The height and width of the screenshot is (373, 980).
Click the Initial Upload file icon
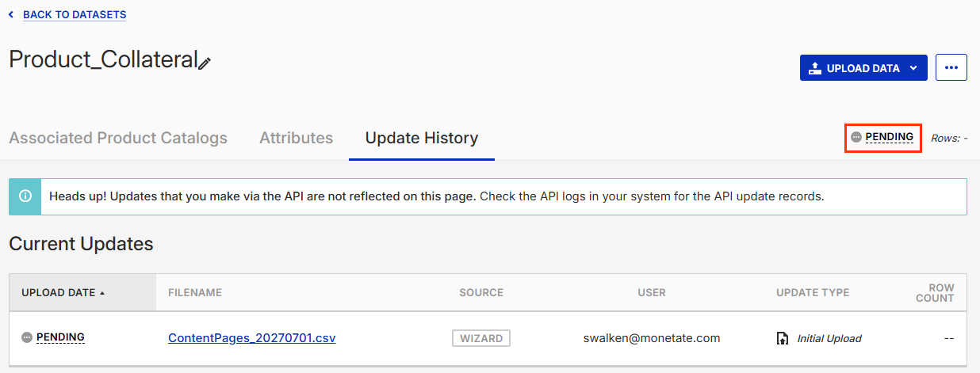tap(783, 338)
